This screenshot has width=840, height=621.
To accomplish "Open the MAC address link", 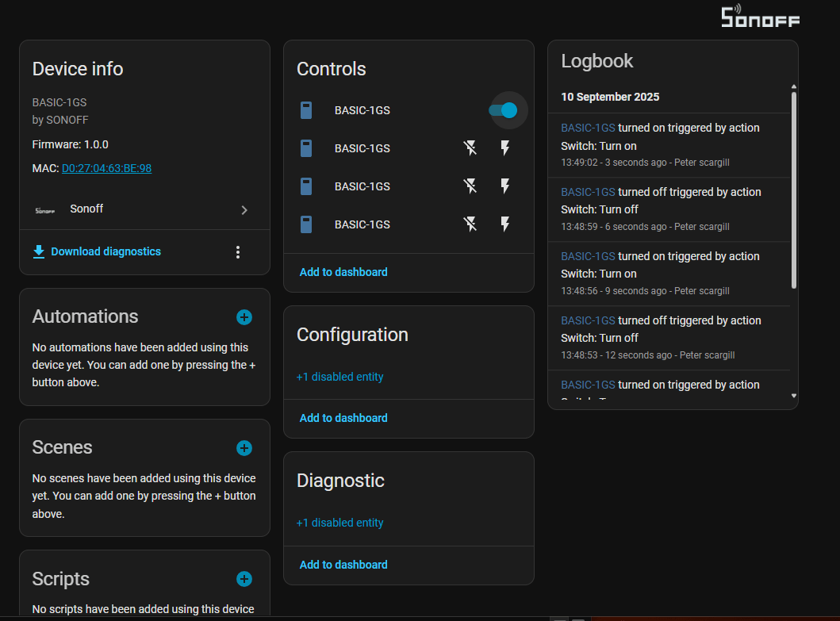I will click(x=106, y=168).
